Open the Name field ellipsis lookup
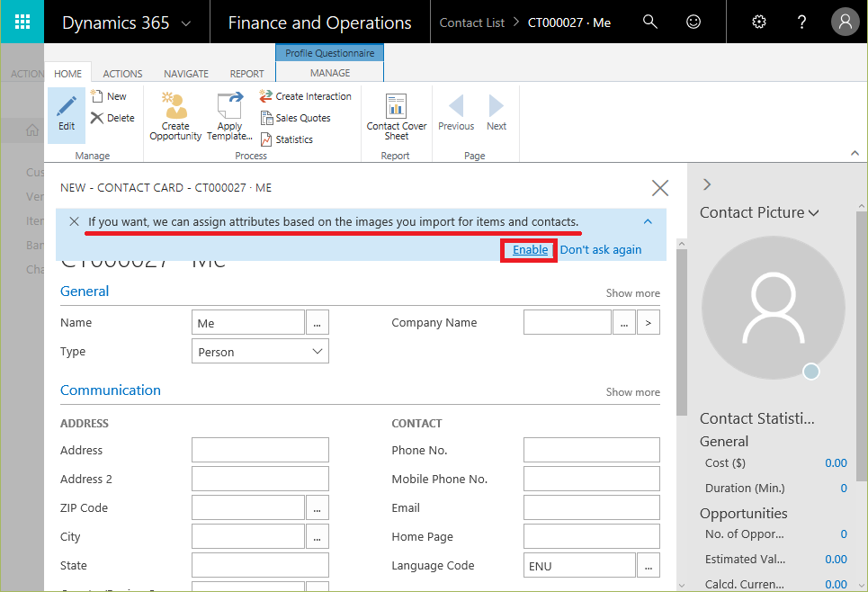868x592 pixels. click(318, 323)
